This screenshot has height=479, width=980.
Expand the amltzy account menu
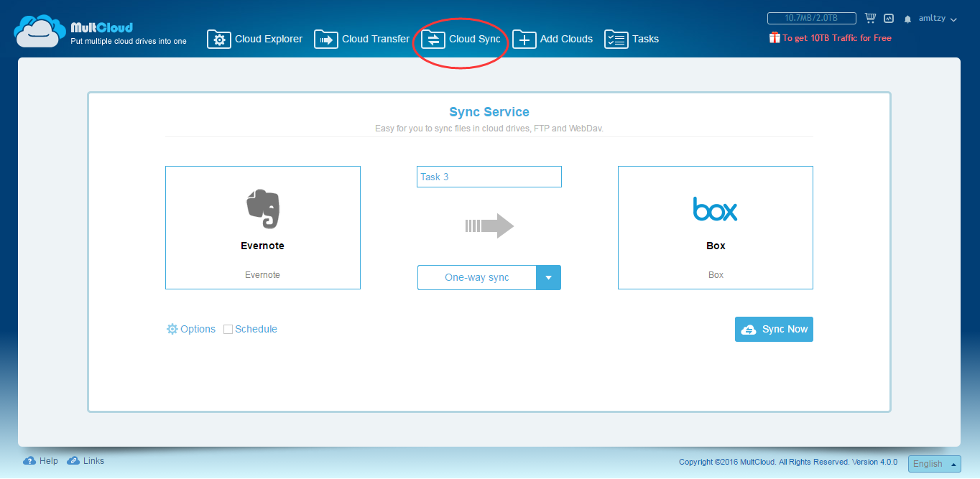(x=938, y=19)
